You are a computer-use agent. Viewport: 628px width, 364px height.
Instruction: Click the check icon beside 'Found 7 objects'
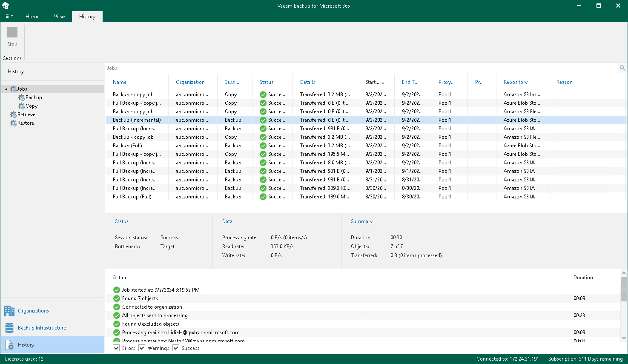117,298
